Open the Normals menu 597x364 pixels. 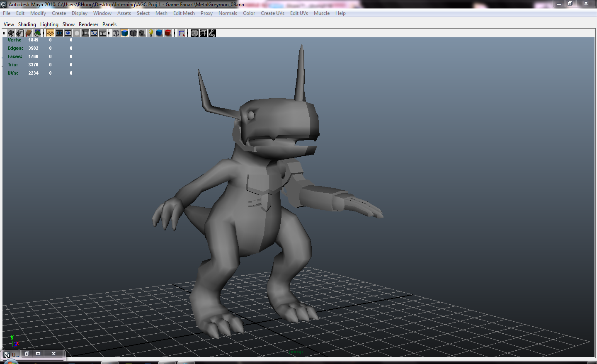228,13
